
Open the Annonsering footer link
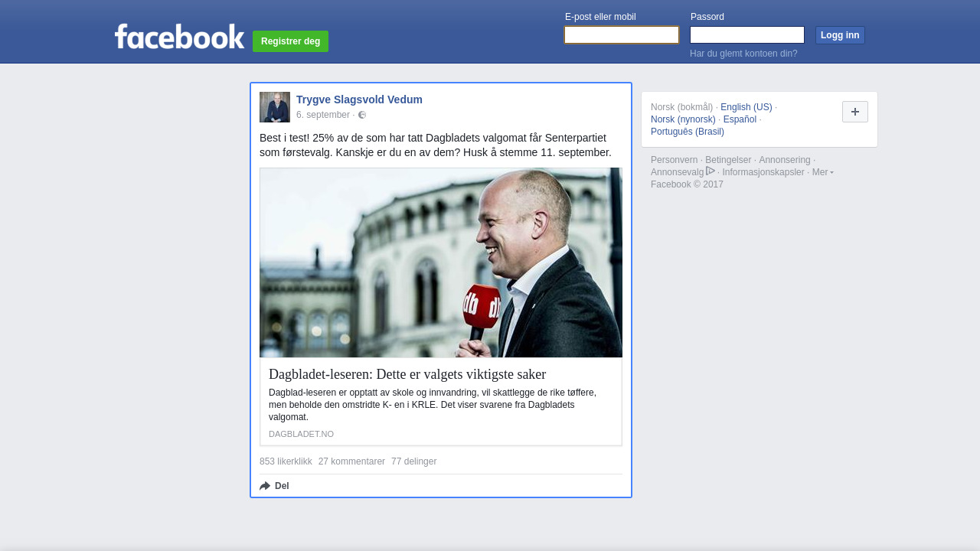(x=785, y=160)
